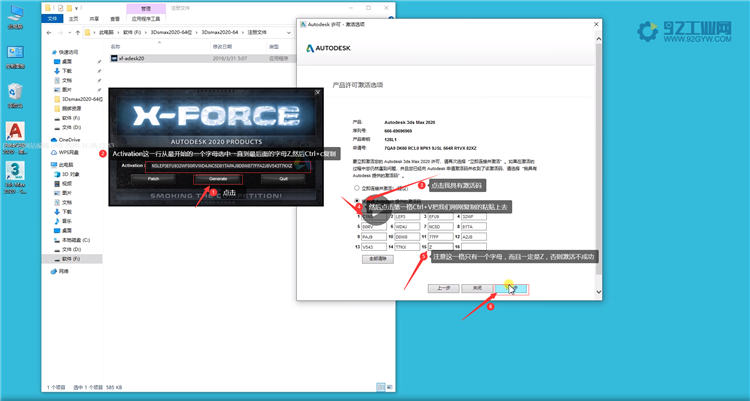Image resolution: width=750 pixels, height=401 pixels.
Task: Open the address bar history dropdown
Action: click(x=289, y=33)
